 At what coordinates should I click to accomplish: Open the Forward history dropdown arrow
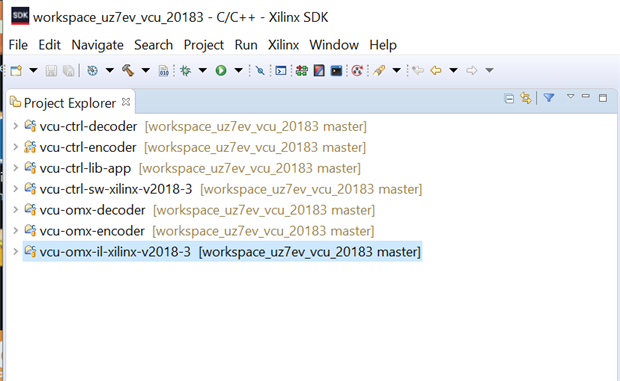click(x=490, y=71)
